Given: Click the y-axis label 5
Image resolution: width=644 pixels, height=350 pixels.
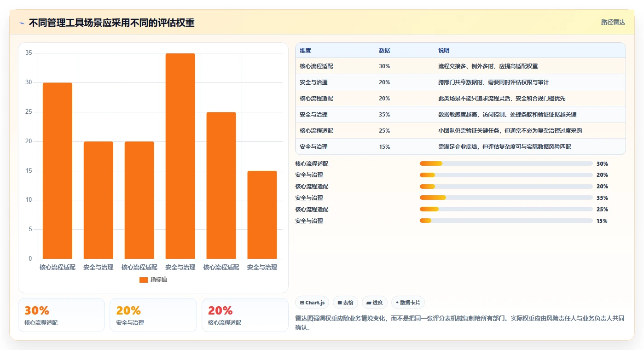Looking at the screenshot, I should pos(30,229).
